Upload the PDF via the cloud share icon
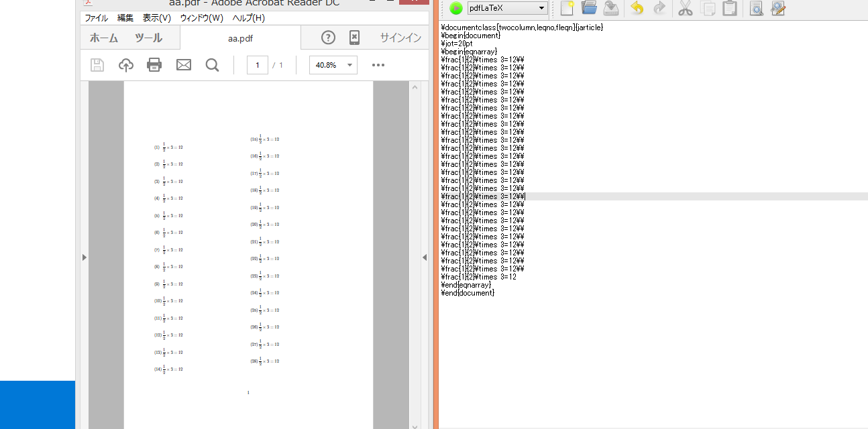 click(126, 64)
